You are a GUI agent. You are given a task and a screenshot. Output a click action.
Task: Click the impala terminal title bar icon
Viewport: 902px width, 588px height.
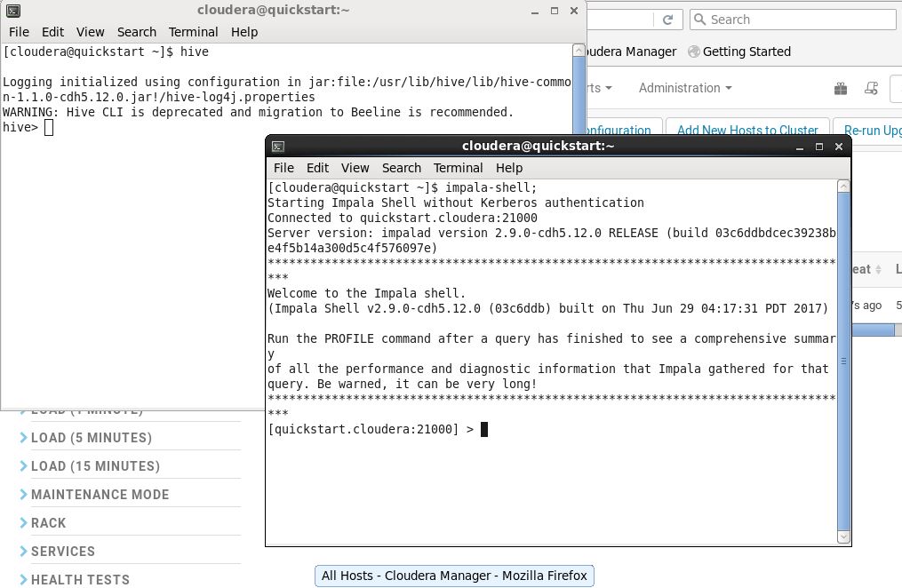tap(278, 147)
